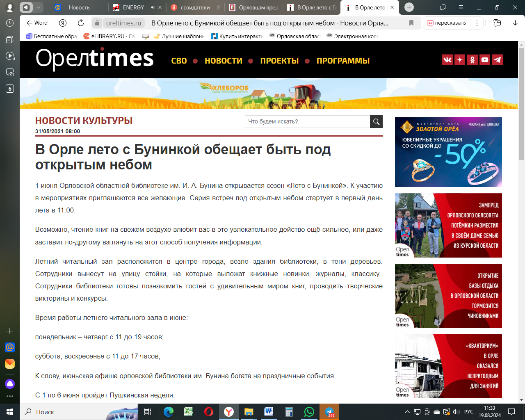This screenshot has width=525, height=420.
Task: Open the Odnoklassniki social icon
Action: (x=472, y=60)
